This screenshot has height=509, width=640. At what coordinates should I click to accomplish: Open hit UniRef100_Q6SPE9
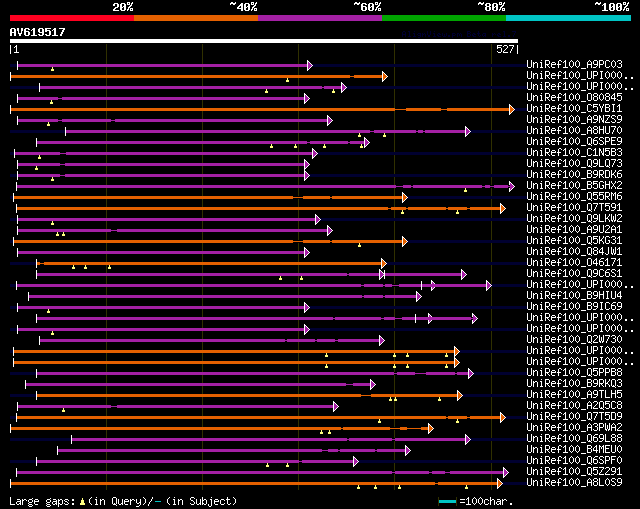574,141
